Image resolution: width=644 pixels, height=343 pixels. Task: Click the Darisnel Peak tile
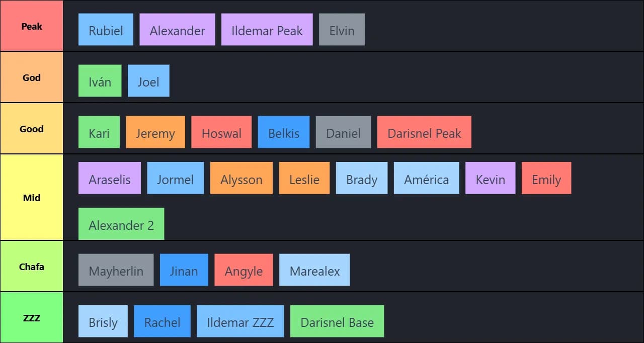(x=424, y=132)
